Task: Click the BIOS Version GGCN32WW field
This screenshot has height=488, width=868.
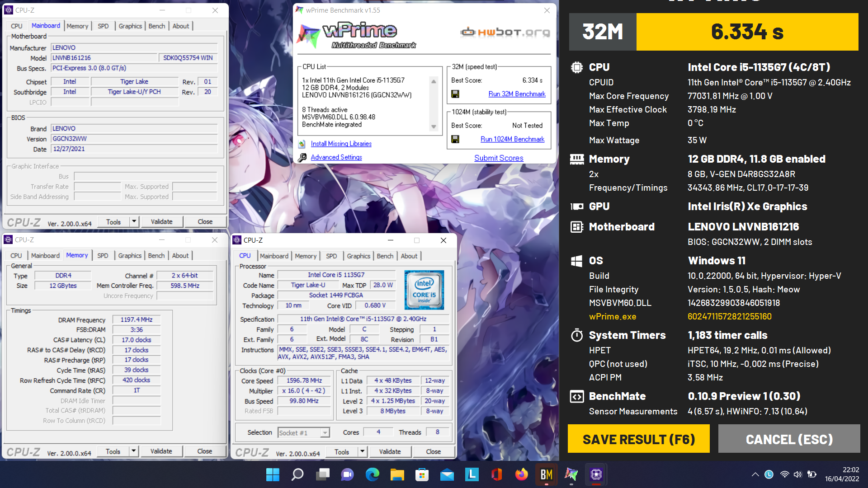Action: (134, 139)
